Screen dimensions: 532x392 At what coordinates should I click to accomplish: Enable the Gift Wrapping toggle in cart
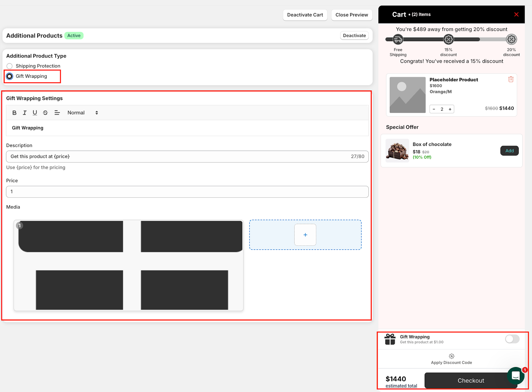point(512,339)
